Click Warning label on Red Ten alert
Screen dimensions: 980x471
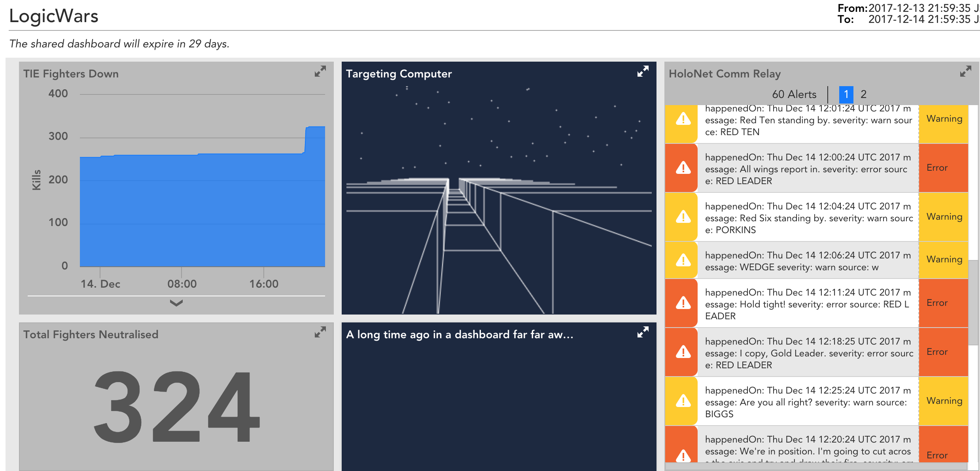point(944,119)
